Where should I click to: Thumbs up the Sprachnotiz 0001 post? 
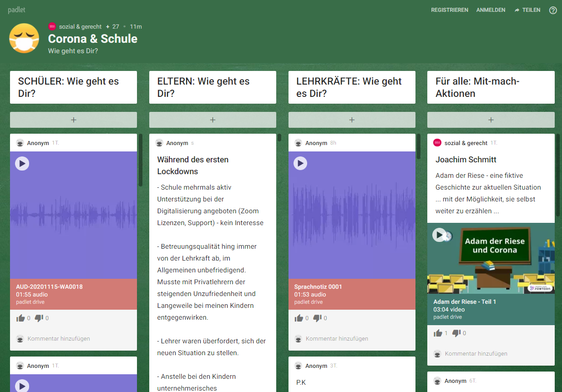(x=299, y=318)
